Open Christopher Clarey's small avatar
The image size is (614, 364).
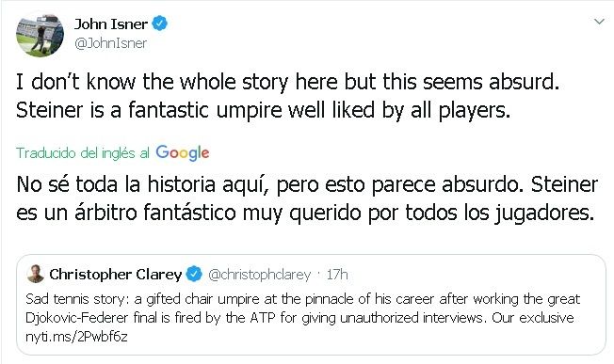pos(36,274)
